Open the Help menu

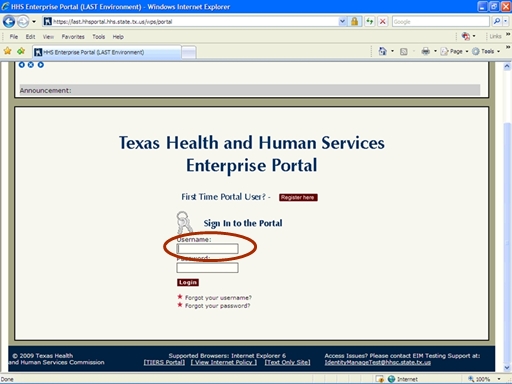(118, 37)
